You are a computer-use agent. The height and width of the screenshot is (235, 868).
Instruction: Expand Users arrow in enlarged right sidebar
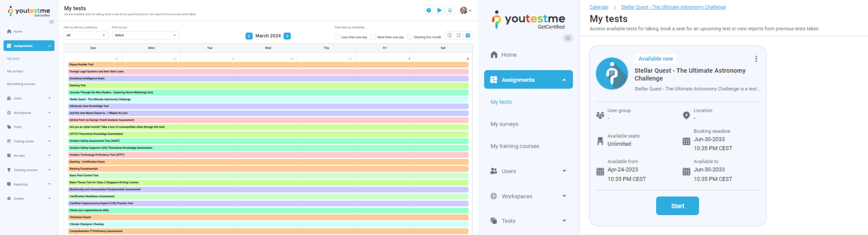coord(564,171)
